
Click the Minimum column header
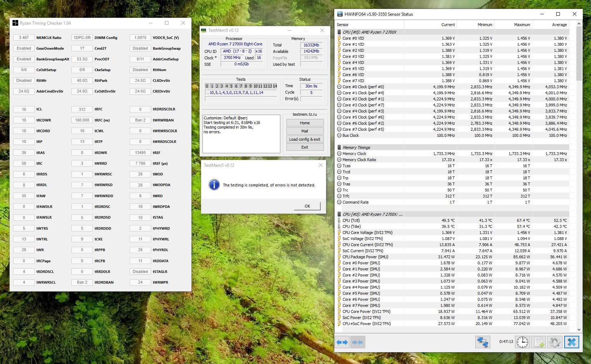pos(475,25)
